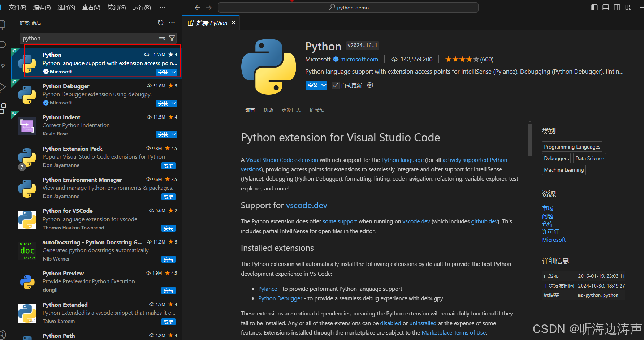Open the 市场 resource link
This screenshot has width=644, height=340.
point(548,208)
